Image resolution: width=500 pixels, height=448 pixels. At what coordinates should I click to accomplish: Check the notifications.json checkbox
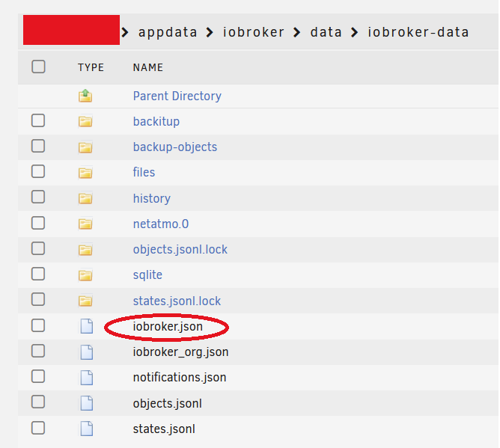(38, 376)
